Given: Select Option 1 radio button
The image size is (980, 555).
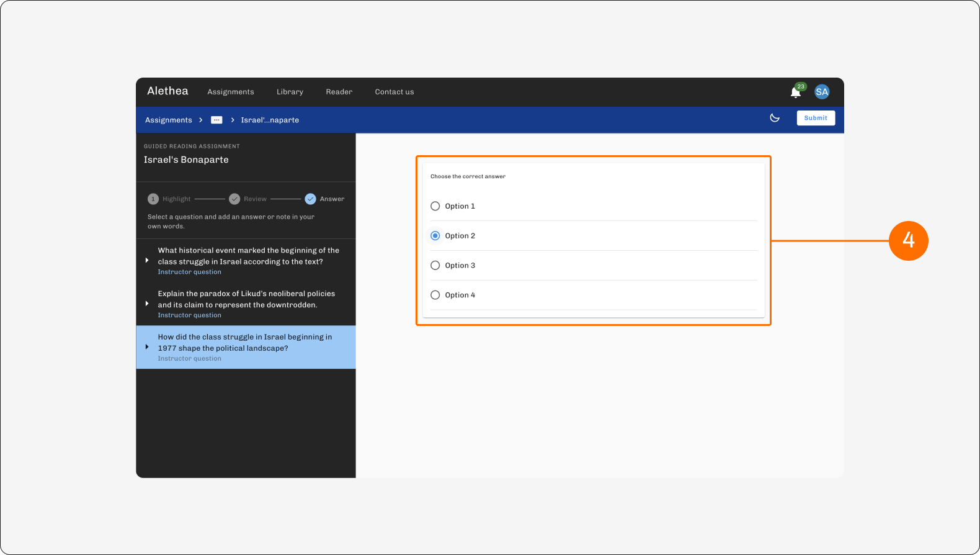Looking at the screenshot, I should pyautogui.click(x=435, y=206).
